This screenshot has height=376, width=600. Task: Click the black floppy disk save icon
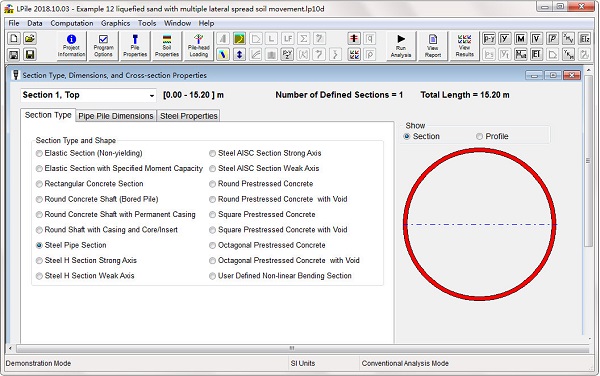click(x=30, y=54)
